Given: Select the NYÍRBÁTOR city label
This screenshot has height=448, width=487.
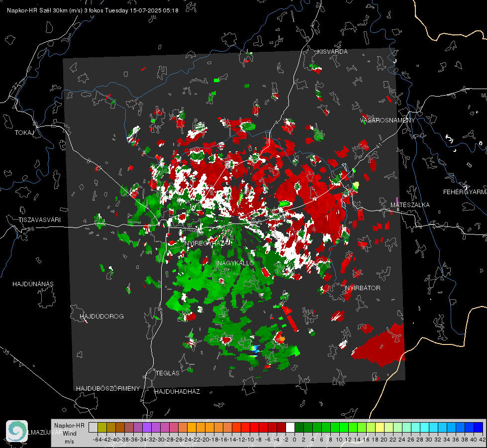Looking at the screenshot, I should [x=363, y=288].
